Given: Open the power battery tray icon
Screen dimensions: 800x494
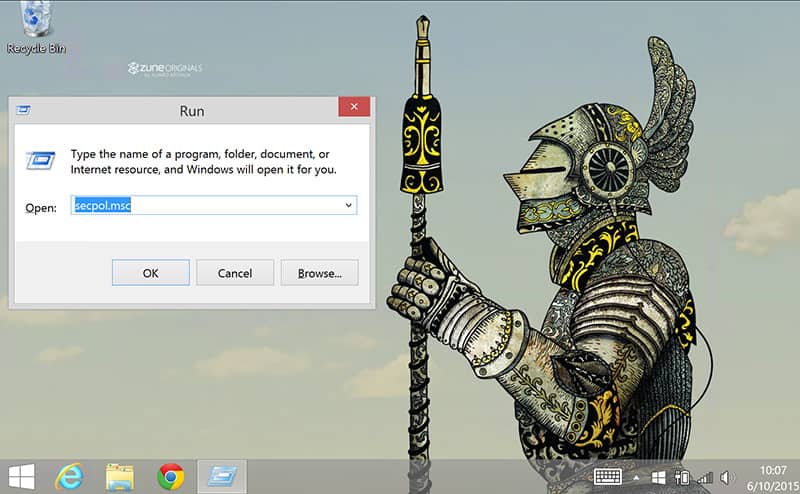Looking at the screenshot, I should pyautogui.click(x=682, y=478).
